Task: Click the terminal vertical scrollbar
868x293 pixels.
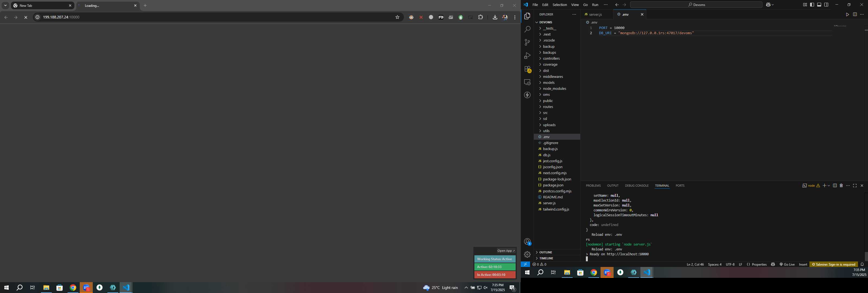Action: pos(866,256)
